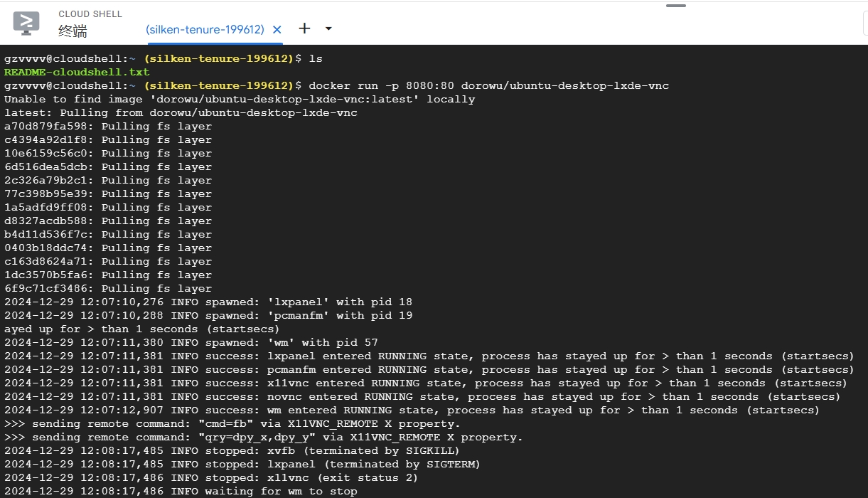Viewport: 868px width, 498px height.
Task: Click the 终端 title label
Action: tap(73, 31)
